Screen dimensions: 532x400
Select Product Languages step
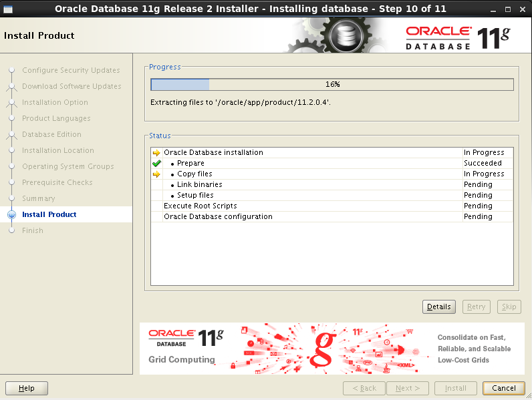click(x=56, y=118)
